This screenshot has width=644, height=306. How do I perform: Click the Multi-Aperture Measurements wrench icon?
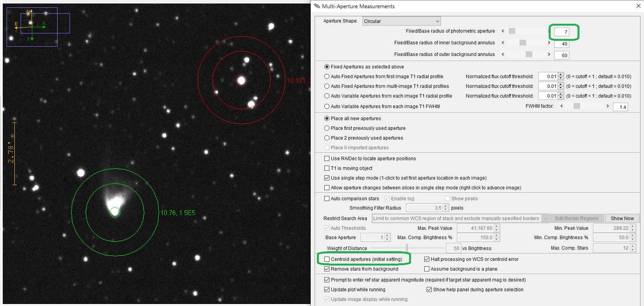coord(317,6)
